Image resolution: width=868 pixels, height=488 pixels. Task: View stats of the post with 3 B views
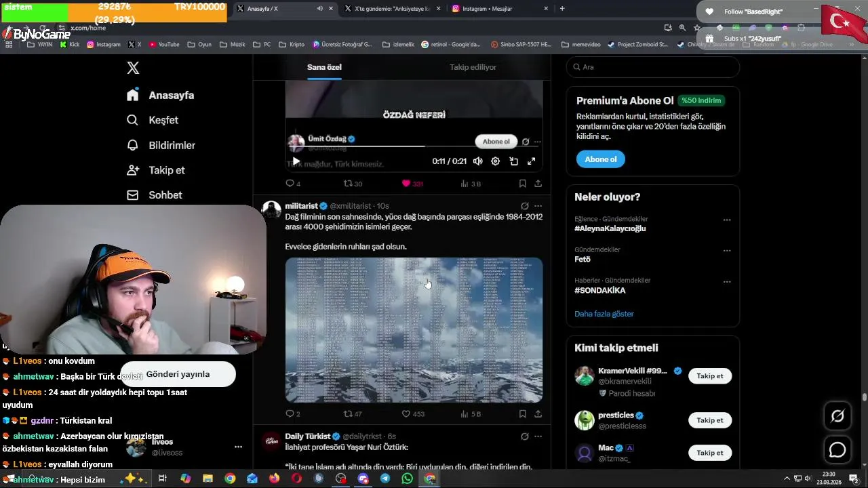tap(471, 184)
